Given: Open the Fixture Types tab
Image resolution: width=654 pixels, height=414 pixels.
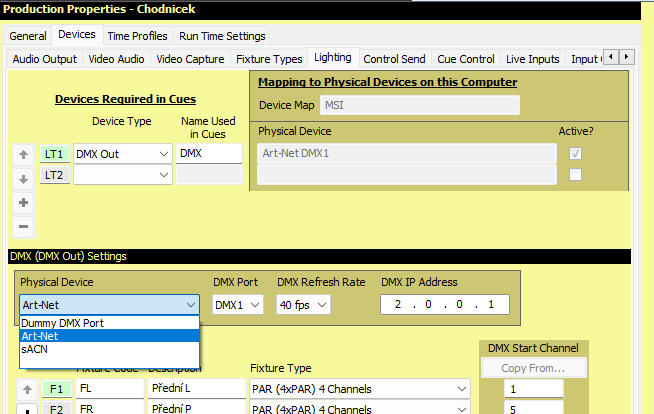Looking at the screenshot, I should click(x=268, y=59).
